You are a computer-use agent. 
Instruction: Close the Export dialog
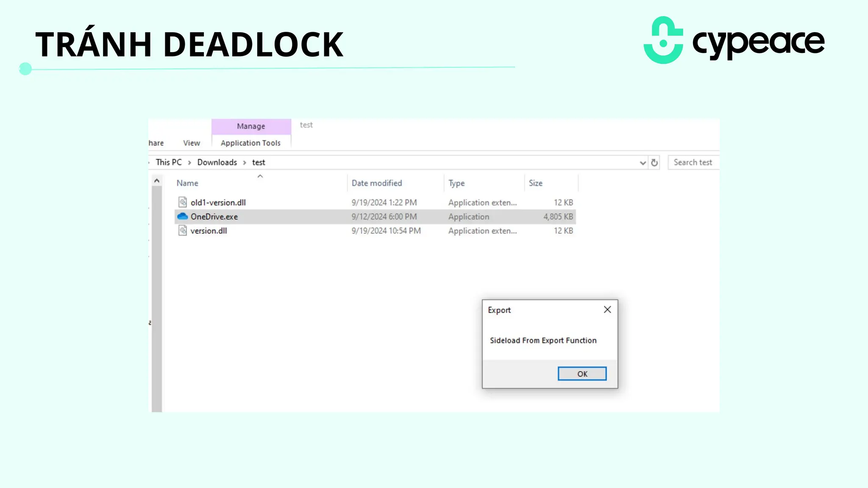607,310
